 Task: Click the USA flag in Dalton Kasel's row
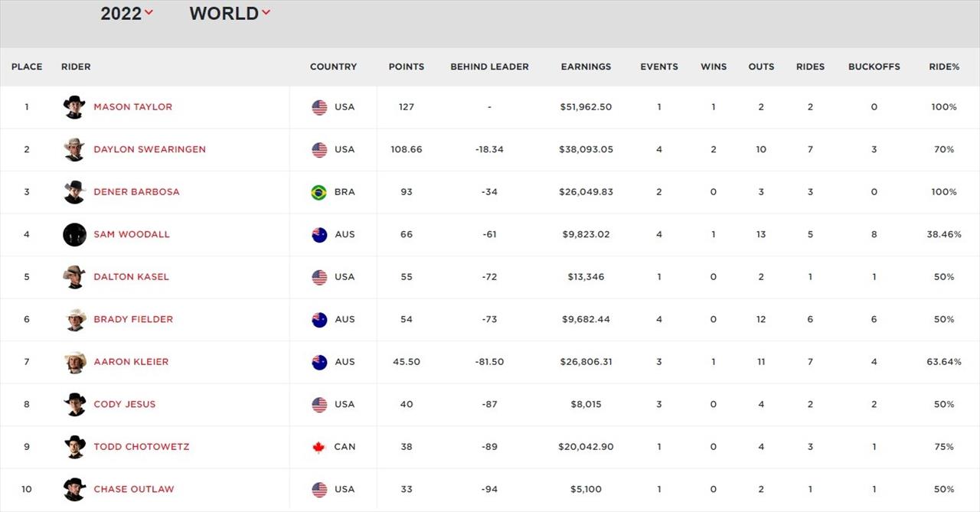click(x=319, y=278)
